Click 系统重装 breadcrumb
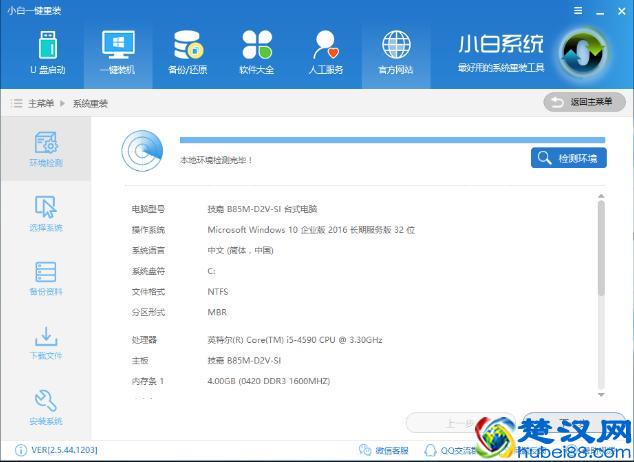The width and height of the screenshot is (634, 462). [90, 103]
